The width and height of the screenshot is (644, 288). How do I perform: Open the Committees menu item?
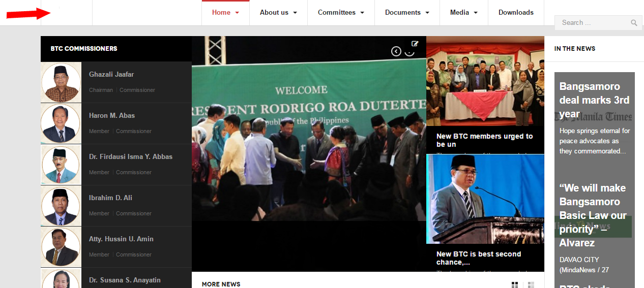[x=337, y=12]
